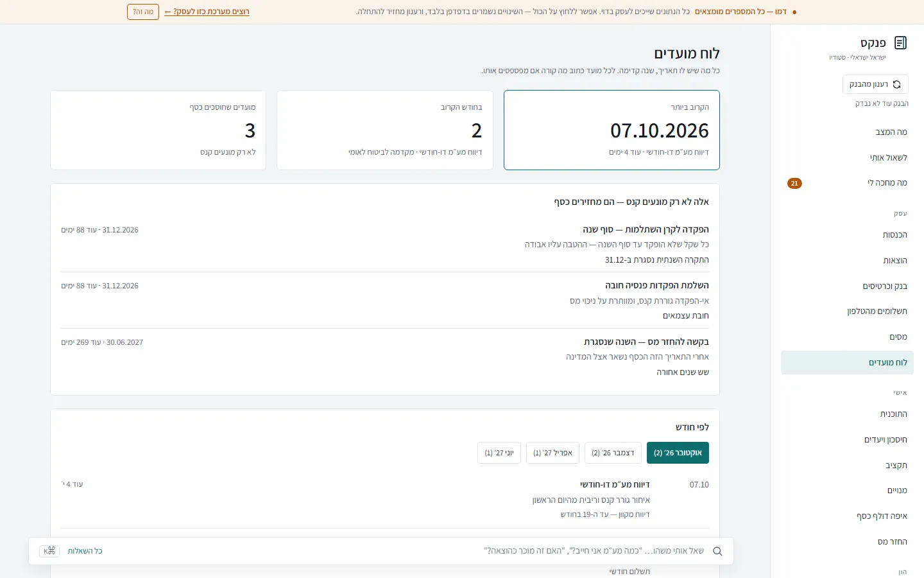Click the 21 badge next to מה מחכה לי
Screen dimensions: 924x578
point(794,184)
